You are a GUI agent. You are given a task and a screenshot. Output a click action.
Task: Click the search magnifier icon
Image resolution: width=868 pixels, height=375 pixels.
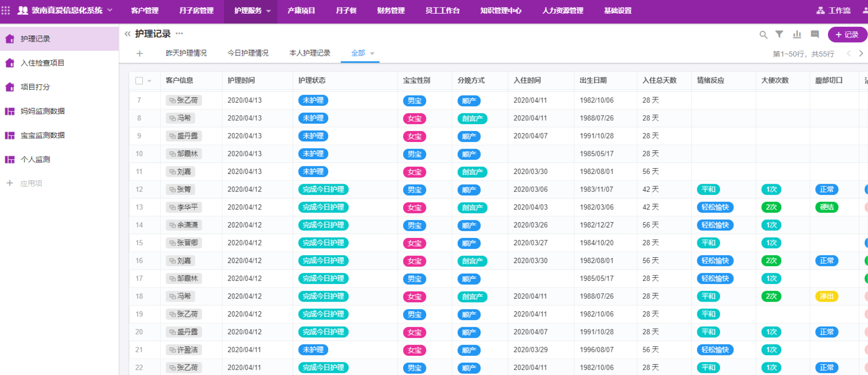(763, 34)
